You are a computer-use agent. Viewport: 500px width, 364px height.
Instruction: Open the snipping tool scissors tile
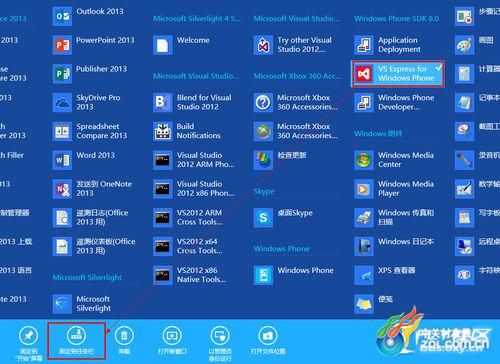(477, 131)
